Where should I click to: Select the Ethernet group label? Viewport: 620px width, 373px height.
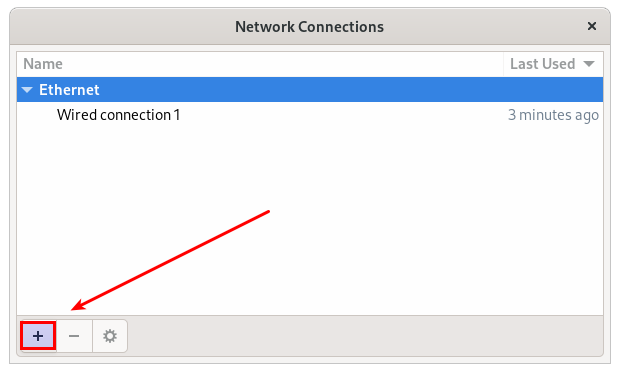point(69,90)
